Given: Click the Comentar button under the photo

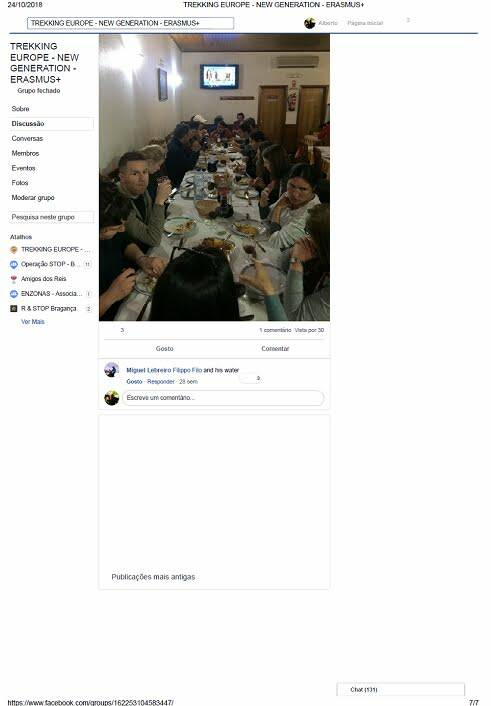Looking at the screenshot, I should click(x=275, y=348).
